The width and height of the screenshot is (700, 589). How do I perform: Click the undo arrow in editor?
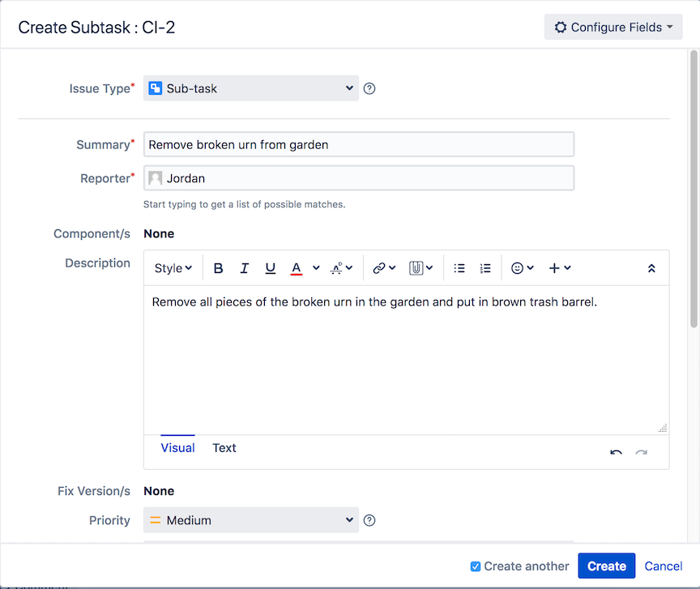point(616,452)
